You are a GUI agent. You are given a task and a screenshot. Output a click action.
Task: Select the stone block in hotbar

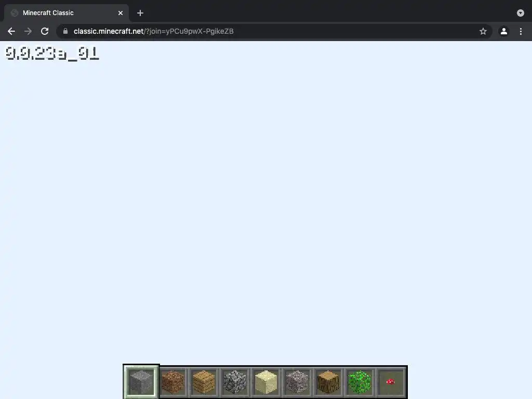[141, 382]
